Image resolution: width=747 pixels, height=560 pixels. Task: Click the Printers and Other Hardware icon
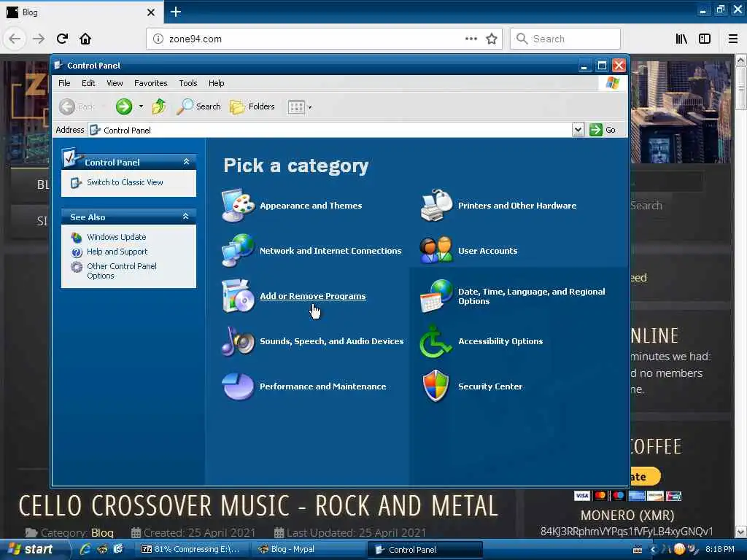tap(436, 205)
